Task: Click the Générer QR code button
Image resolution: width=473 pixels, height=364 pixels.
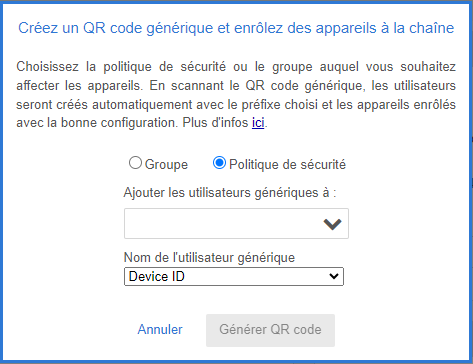Action: coord(270,330)
